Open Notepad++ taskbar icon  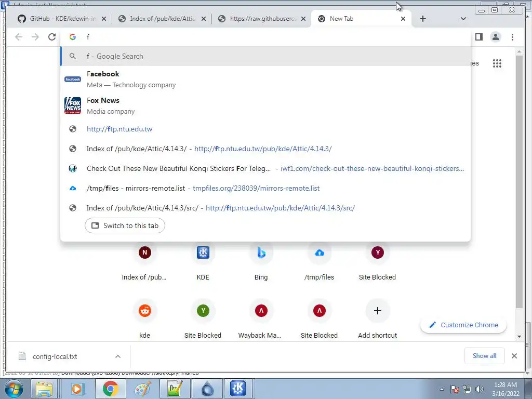(x=176, y=389)
